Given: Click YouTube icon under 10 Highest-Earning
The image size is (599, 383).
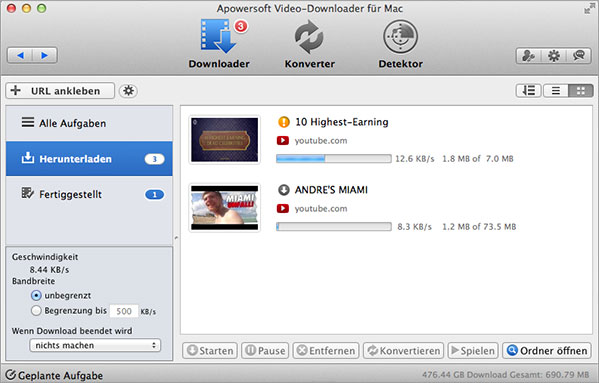Looking at the screenshot, I should (x=283, y=141).
